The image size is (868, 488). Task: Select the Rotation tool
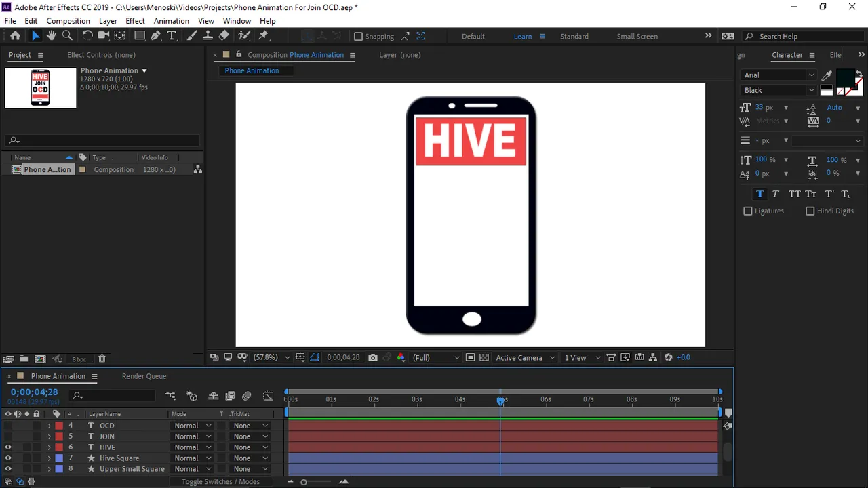coord(87,36)
